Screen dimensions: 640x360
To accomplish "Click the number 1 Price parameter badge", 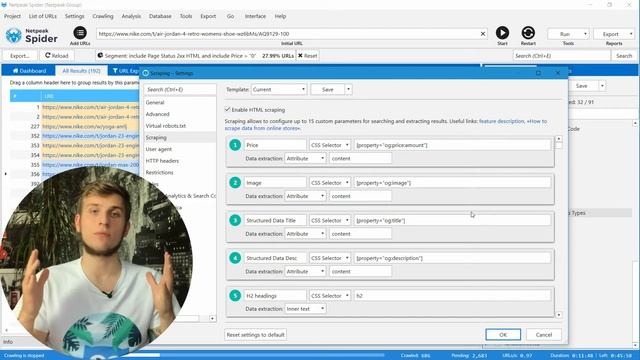I will (x=235, y=145).
